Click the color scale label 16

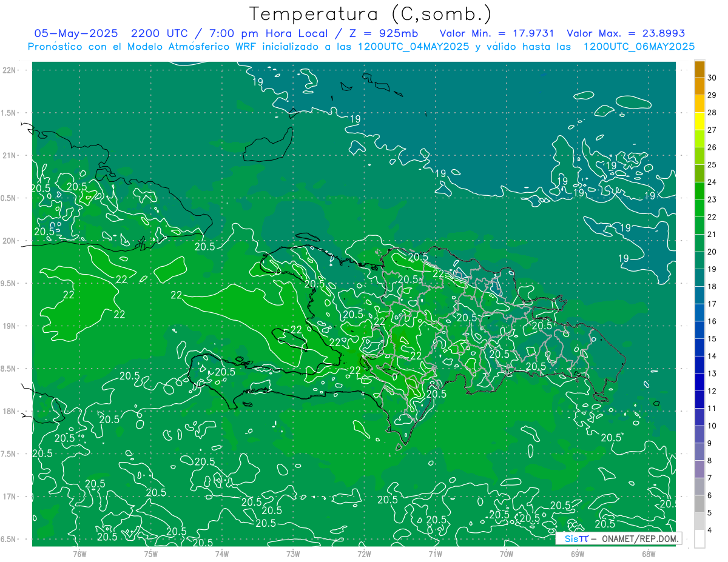coord(712,321)
